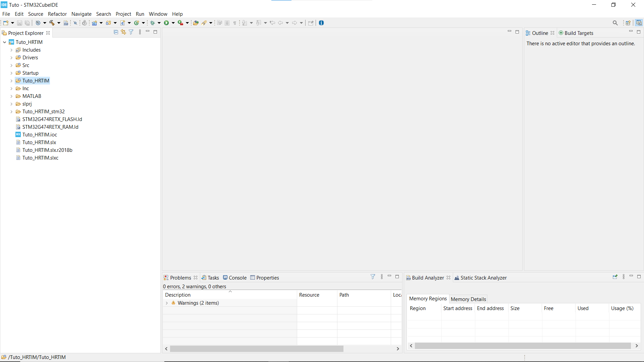Click the Usage (%) column header

[624, 308]
